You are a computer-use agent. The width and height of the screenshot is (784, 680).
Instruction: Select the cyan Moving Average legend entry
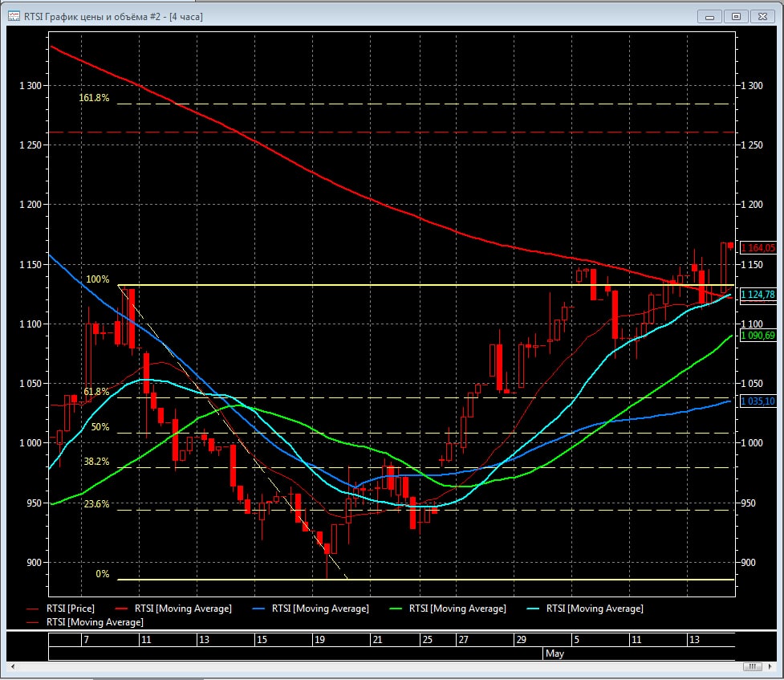click(595, 609)
